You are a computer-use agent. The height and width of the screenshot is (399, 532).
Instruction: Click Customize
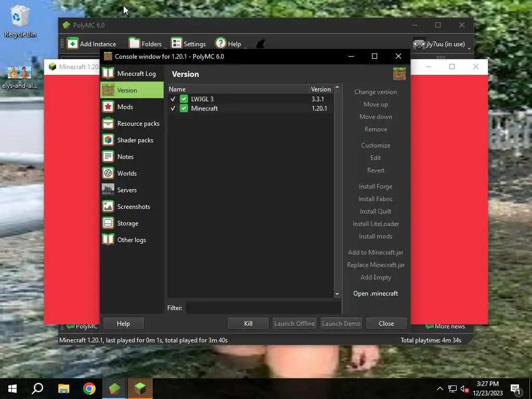[x=376, y=145]
